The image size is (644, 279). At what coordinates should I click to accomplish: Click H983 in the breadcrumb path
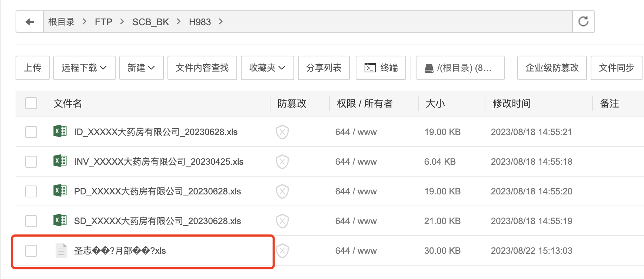[x=200, y=22]
